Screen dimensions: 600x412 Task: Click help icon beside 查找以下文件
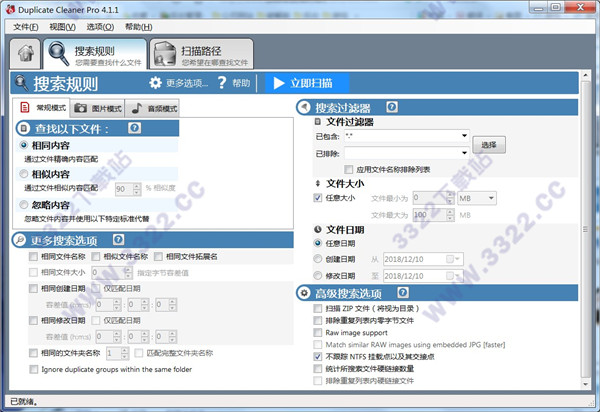coord(134,128)
